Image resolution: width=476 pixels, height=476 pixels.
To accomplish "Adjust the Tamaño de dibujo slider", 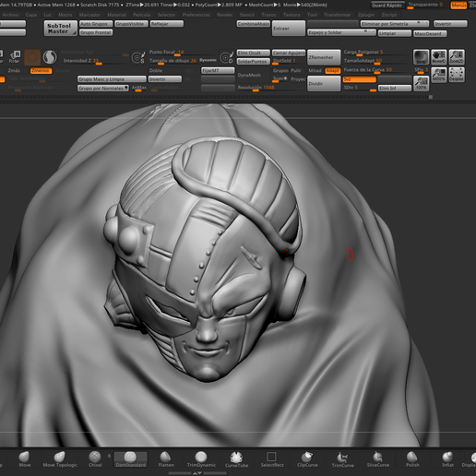I will (173, 61).
